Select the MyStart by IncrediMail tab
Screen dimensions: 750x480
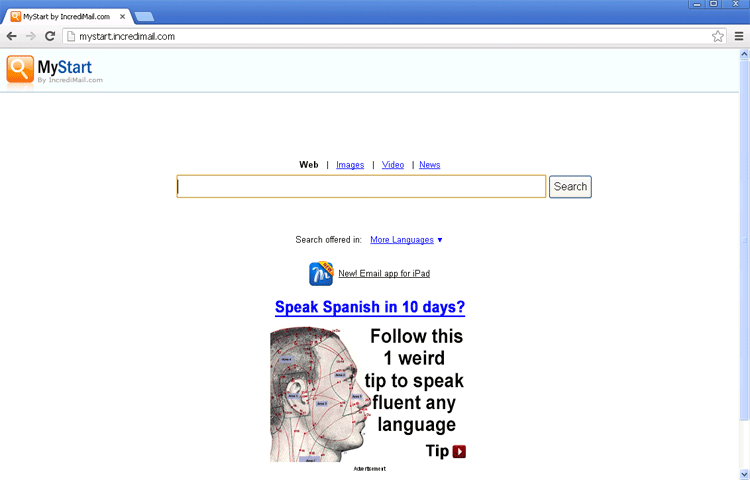66,16
